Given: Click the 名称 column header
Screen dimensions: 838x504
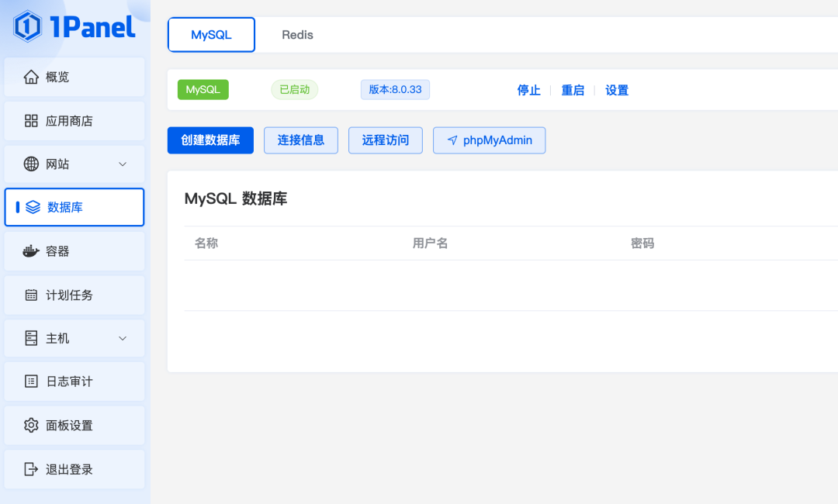Looking at the screenshot, I should click(x=206, y=243).
